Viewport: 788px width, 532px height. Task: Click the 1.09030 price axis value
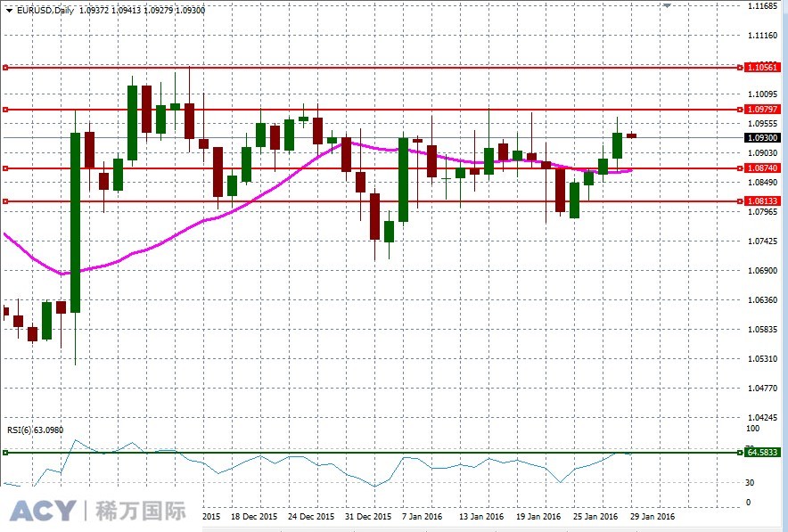pos(762,152)
